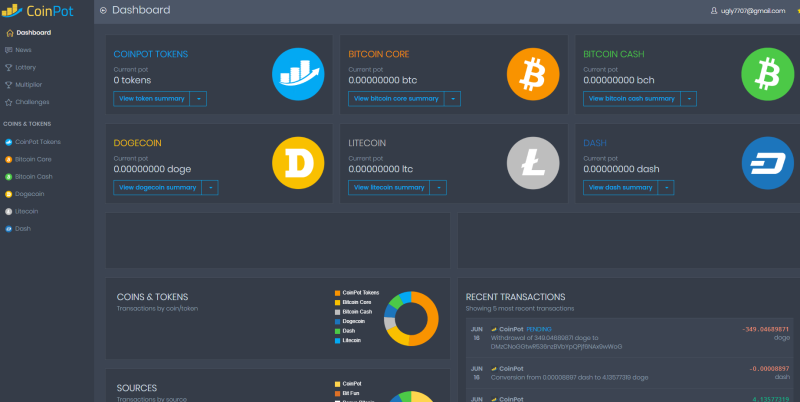Expand the dash summary dropdown arrow

[x=666, y=187]
